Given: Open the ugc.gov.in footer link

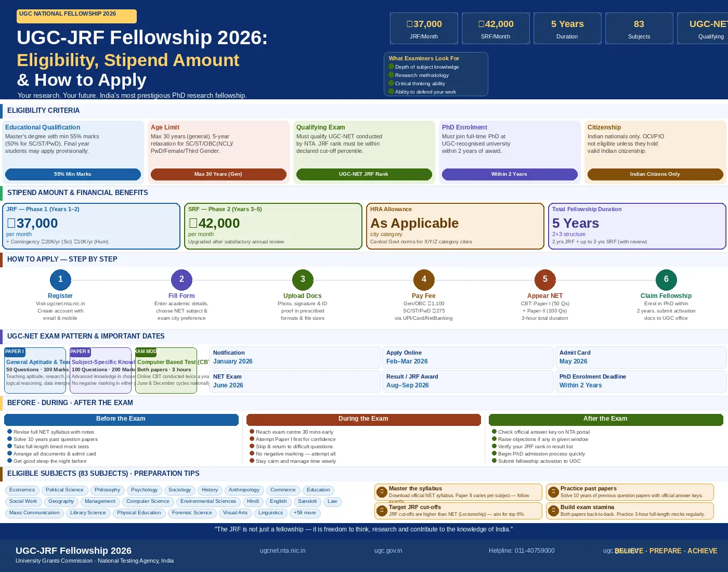Looking at the screenshot, I should pyautogui.click(x=388, y=551).
